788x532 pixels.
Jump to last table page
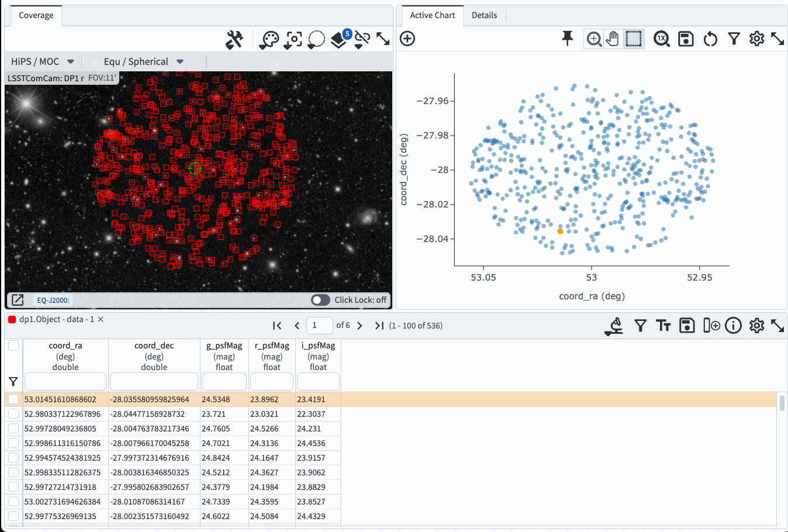point(379,326)
